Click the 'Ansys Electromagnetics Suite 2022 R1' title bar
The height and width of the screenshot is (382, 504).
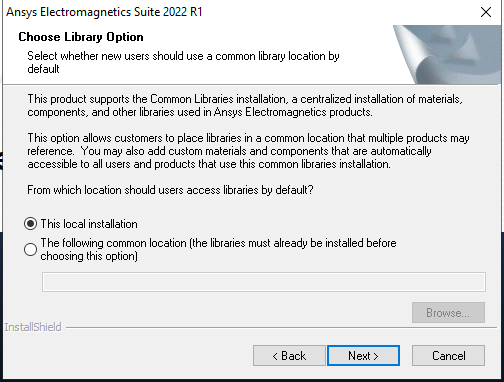tap(104, 12)
